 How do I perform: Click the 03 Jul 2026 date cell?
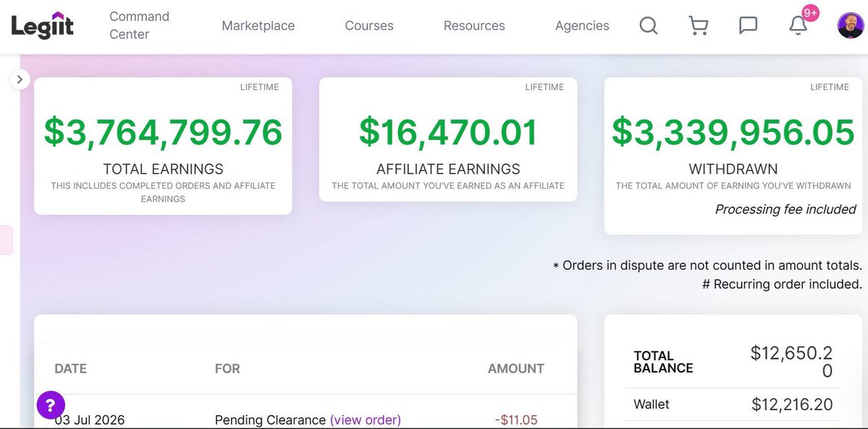coord(90,420)
